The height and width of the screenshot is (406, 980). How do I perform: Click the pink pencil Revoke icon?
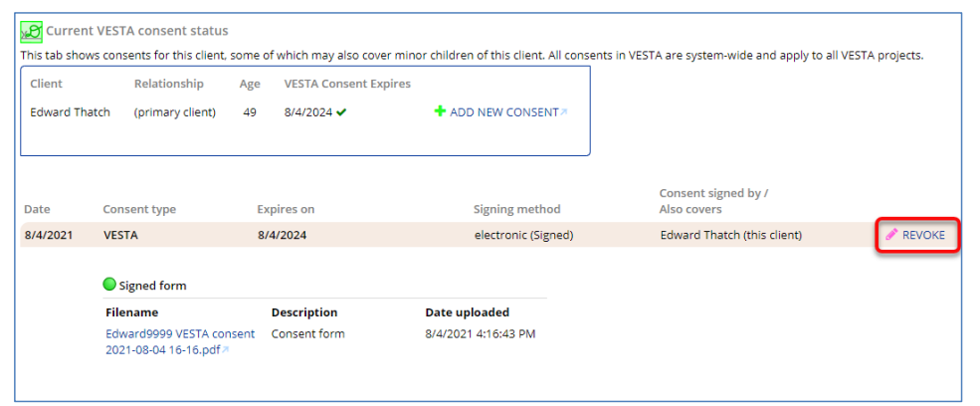coord(891,235)
